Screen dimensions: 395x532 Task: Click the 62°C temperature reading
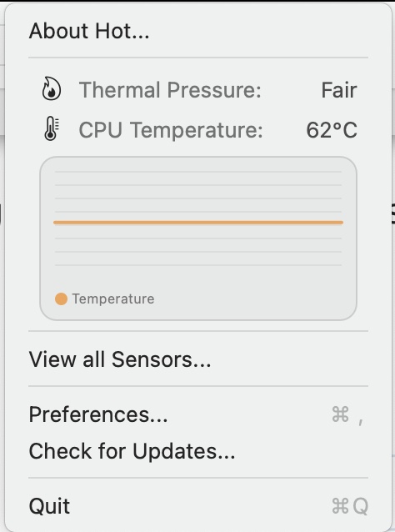(332, 130)
